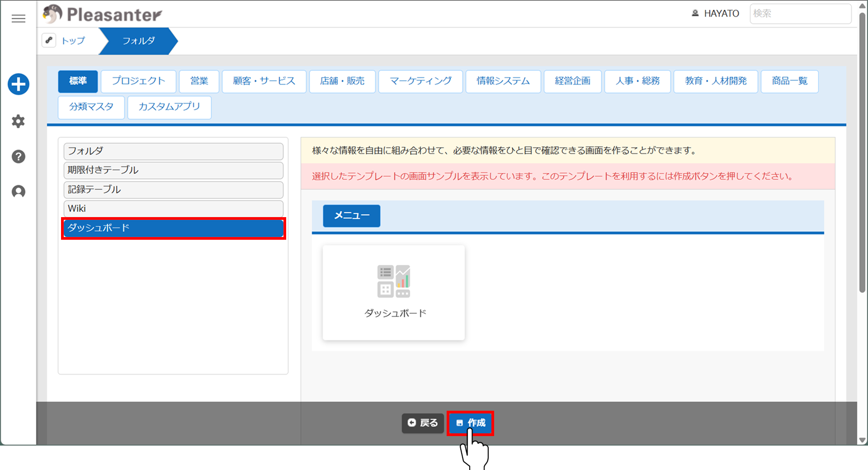Image resolution: width=868 pixels, height=470 pixels.
Task: Go to トップ breadcrumb
Action: [x=73, y=41]
